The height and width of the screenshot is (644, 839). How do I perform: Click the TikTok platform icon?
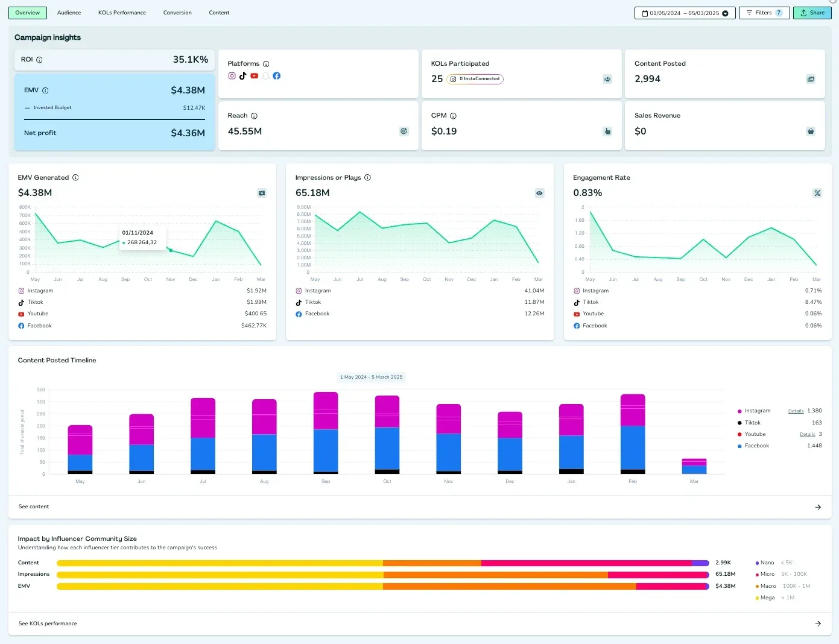click(243, 76)
